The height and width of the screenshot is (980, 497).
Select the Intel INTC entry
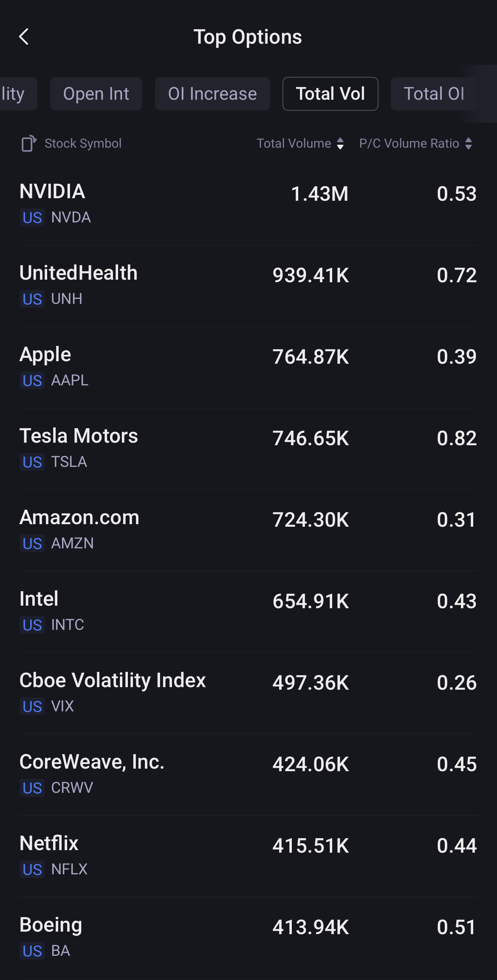(248, 611)
